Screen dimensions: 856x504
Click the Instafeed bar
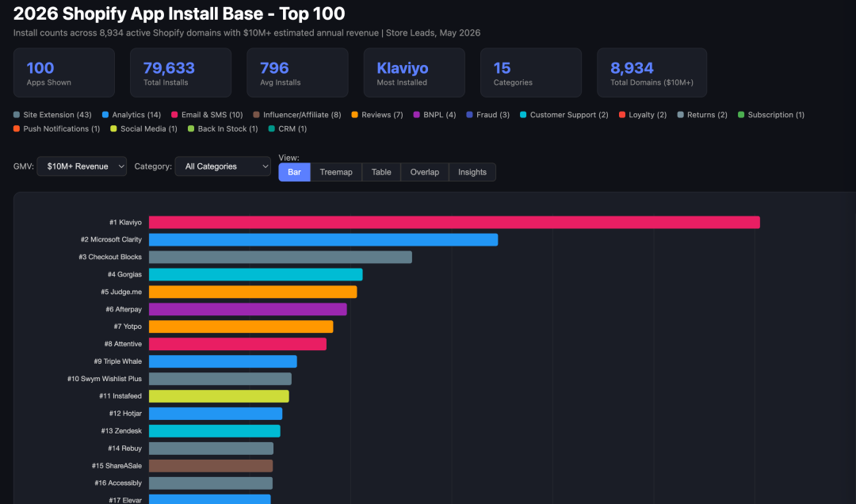219,396
